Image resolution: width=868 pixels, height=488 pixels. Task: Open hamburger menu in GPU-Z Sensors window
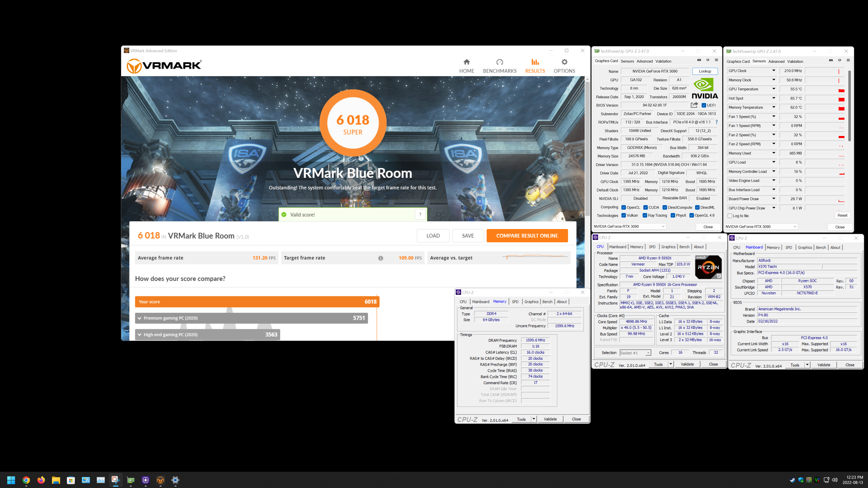click(x=848, y=60)
